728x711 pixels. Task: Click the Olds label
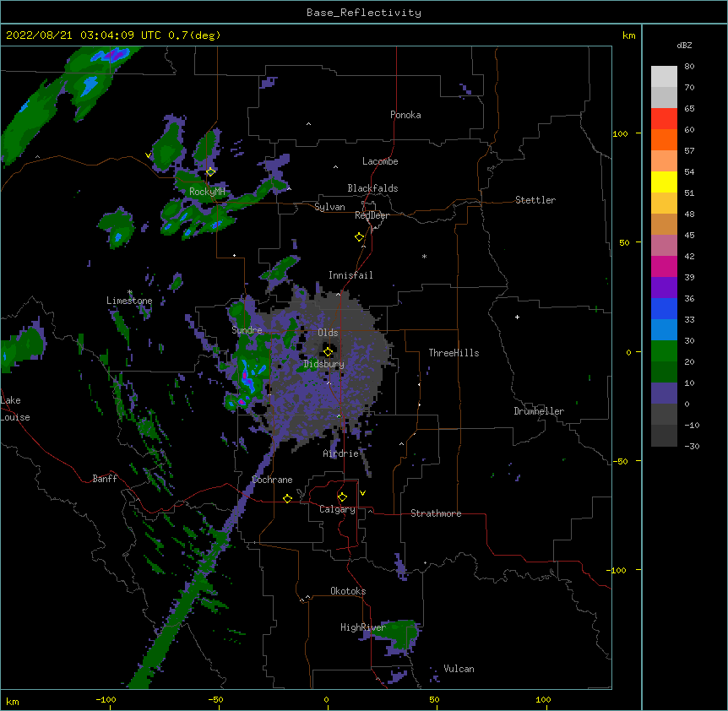tap(328, 333)
